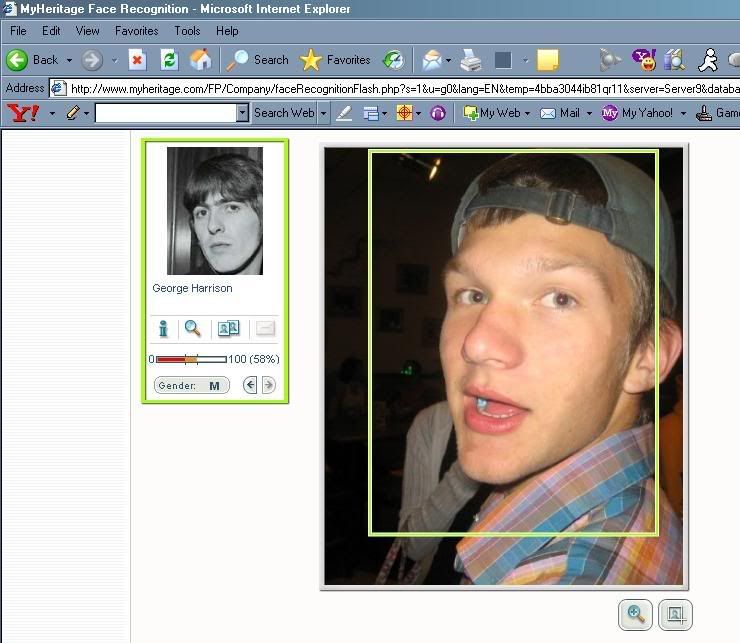The image size is (740, 643).
Task: Open the compare faces icon
Action: coord(228,329)
